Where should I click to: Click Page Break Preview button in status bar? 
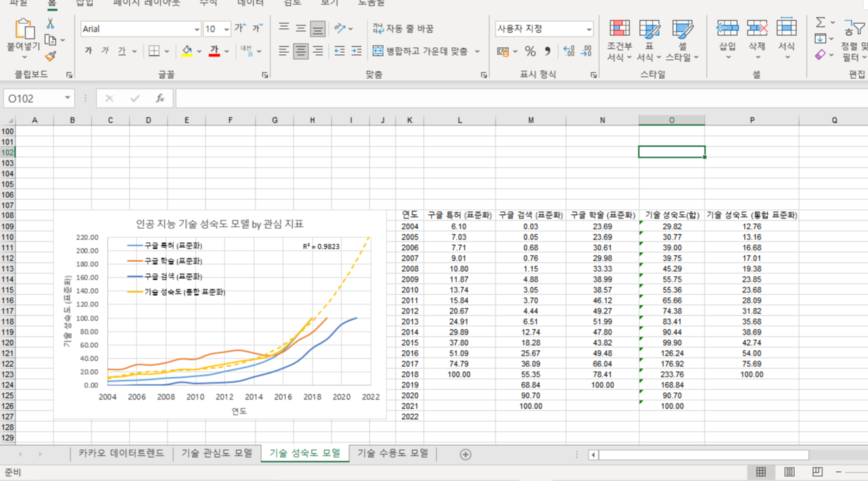click(817, 472)
